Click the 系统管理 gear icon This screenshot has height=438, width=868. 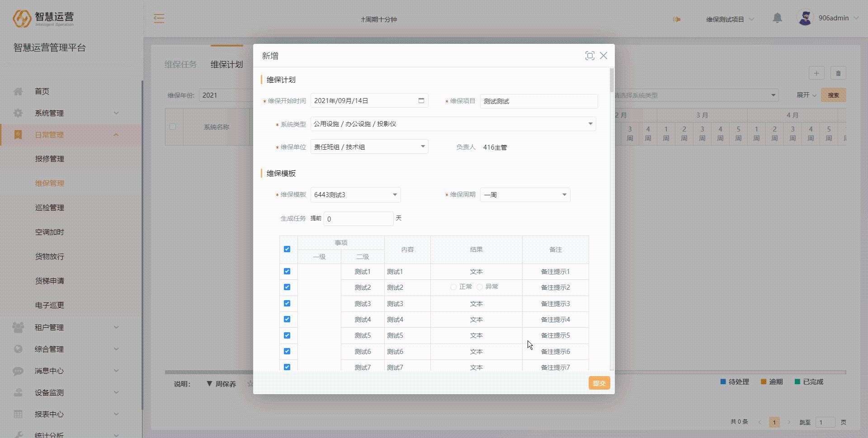click(18, 113)
